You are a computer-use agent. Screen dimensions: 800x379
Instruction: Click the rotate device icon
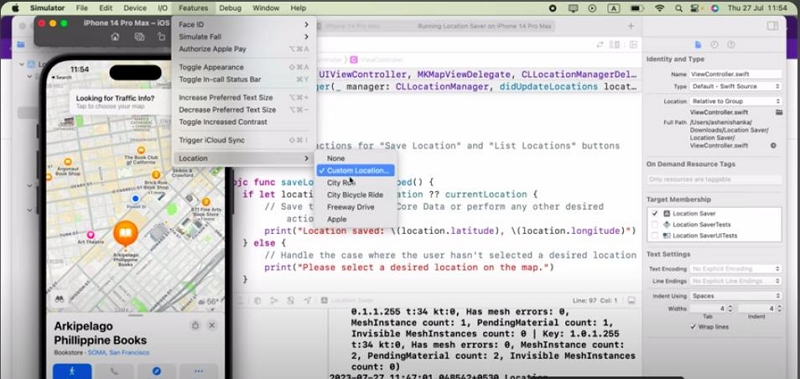[161, 37]
